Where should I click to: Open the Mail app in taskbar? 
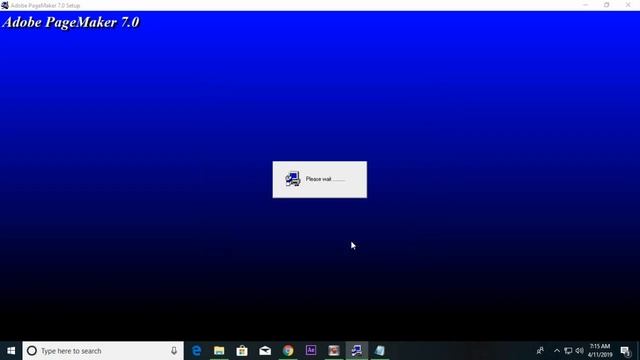click(x=265, y=351)
